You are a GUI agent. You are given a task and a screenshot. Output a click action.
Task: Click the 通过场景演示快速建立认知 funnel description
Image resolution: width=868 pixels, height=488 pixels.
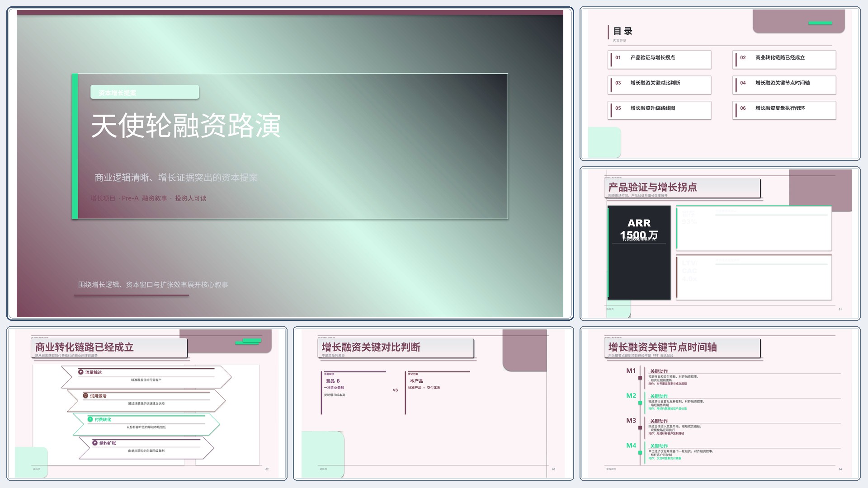point(146,404)
